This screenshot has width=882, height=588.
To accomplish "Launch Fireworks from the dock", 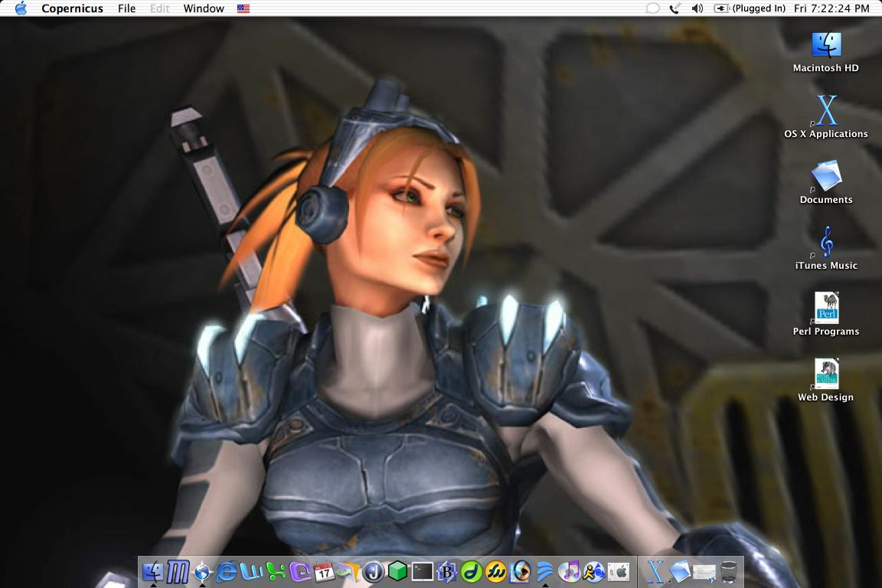I will (x=495, y=572).
